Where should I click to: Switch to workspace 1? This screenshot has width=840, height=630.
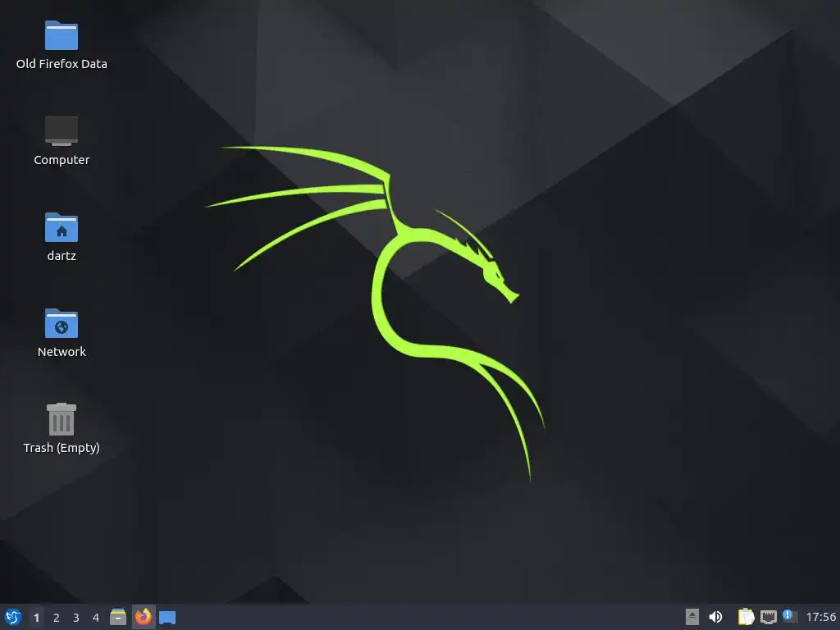(36, 618)
